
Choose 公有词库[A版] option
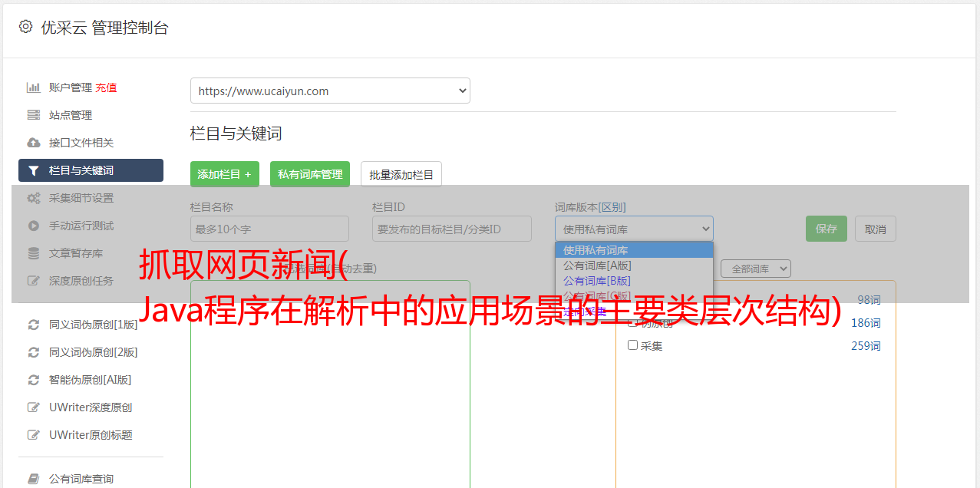634,265
